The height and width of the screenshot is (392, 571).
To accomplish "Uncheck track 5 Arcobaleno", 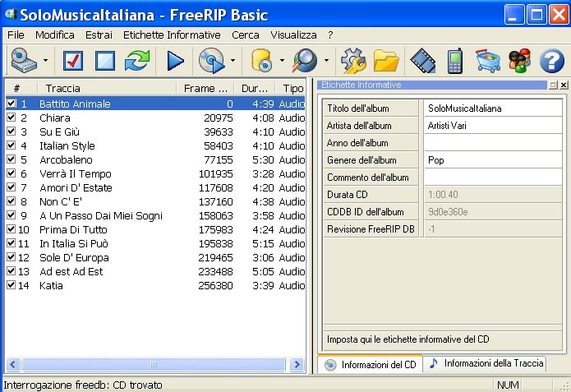I will tap(12, 159).
